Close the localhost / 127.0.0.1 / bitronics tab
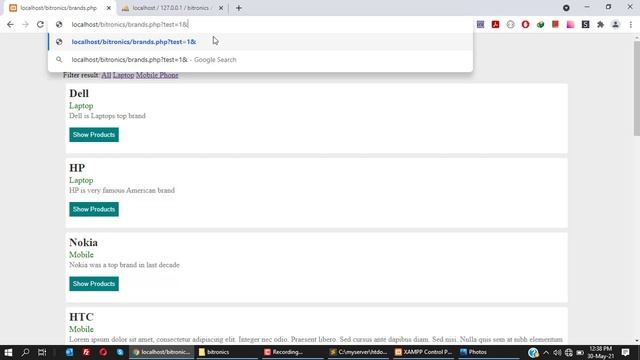 (221, 8)
